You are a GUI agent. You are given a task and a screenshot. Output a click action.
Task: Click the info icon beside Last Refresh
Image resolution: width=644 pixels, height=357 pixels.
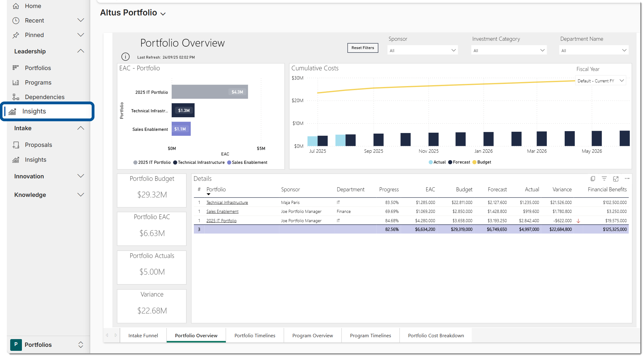click(125, 57)
